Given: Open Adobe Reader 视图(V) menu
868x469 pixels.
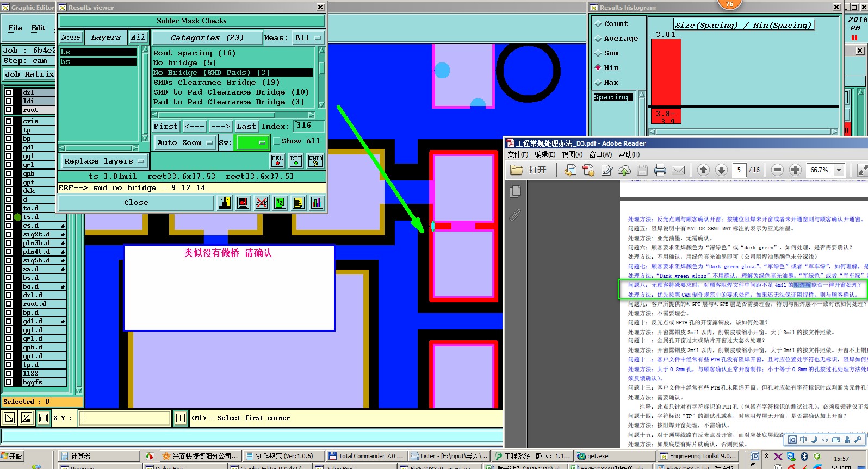Looking at the screenshot, I should click(x=572, y=155).
